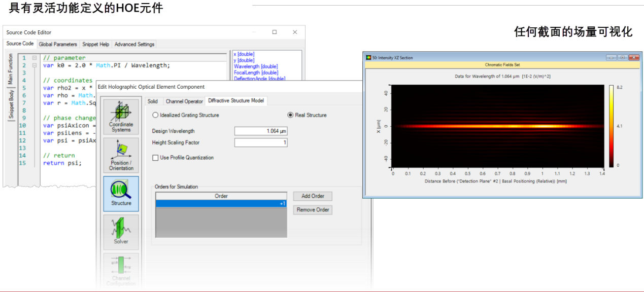Collapse code fold at line 2
The image size is (644, 292).
pyautogui.click(x=35, y=65)
